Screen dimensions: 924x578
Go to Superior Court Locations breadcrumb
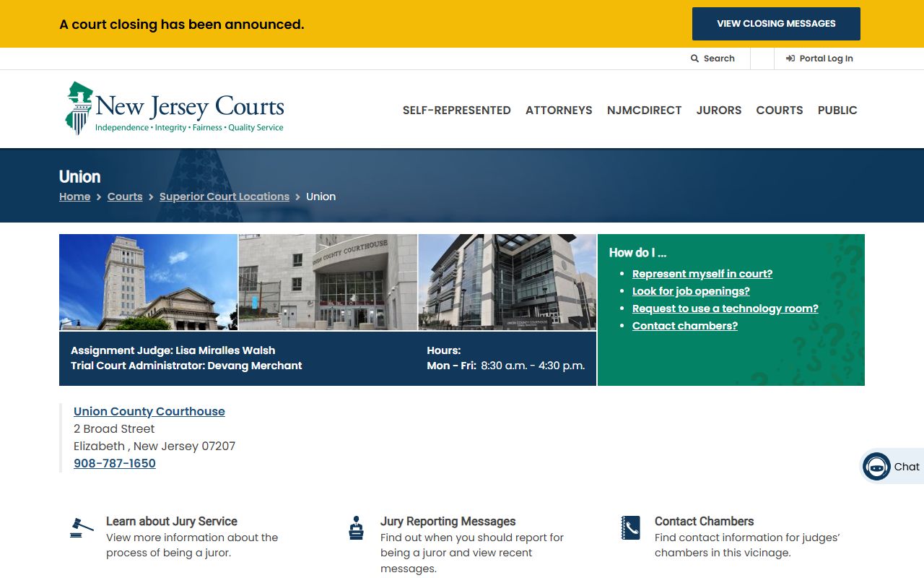click(x=225, y=197)
